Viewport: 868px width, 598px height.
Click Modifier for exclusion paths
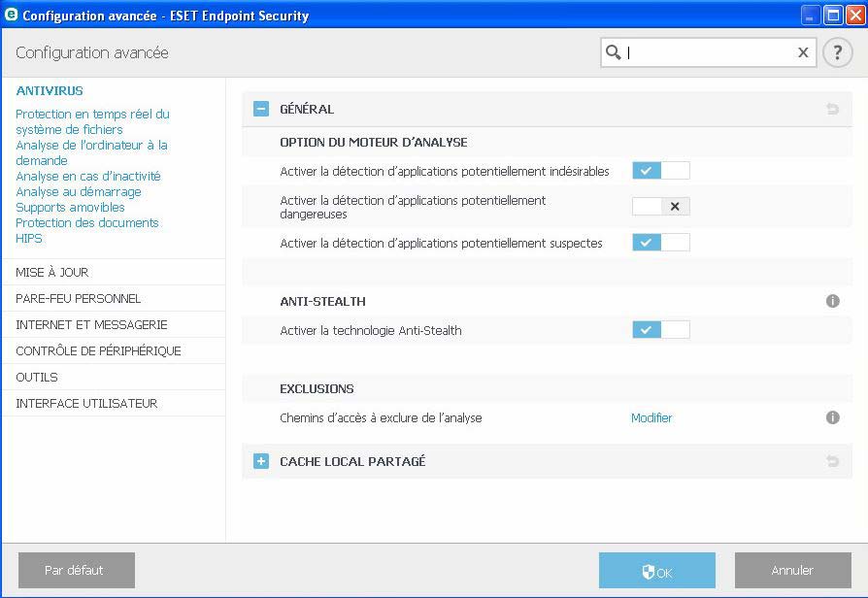651,417
